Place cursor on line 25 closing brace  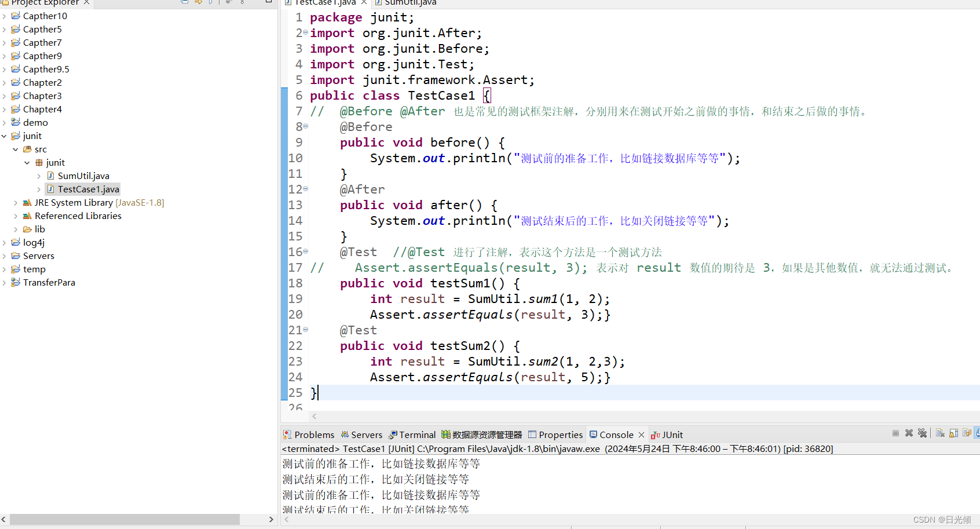[314, 393]
